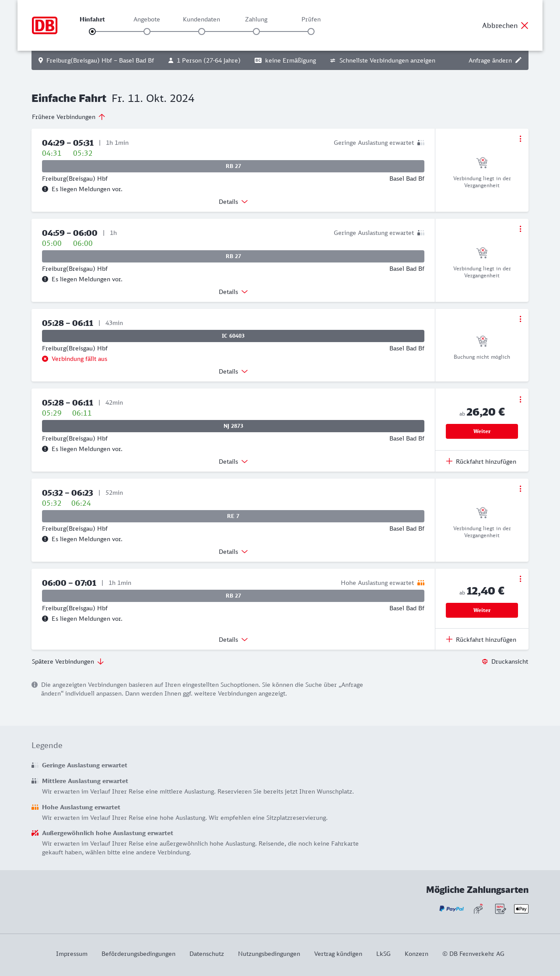Viewport: 560px width, 976px height.
Task: Select the Kundendaten step circle
Action: [x=202, y=31]
